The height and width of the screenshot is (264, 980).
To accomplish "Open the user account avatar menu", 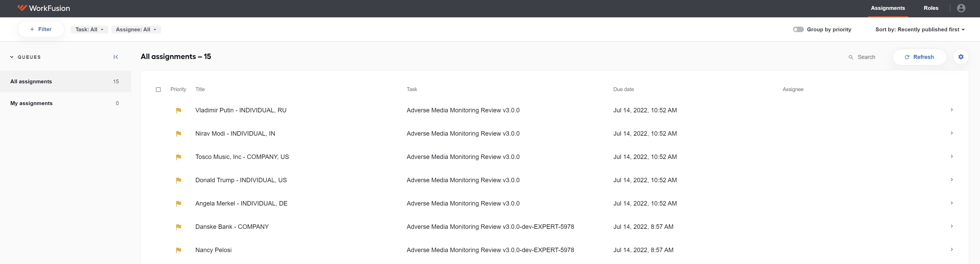I will tap(961, 8).
